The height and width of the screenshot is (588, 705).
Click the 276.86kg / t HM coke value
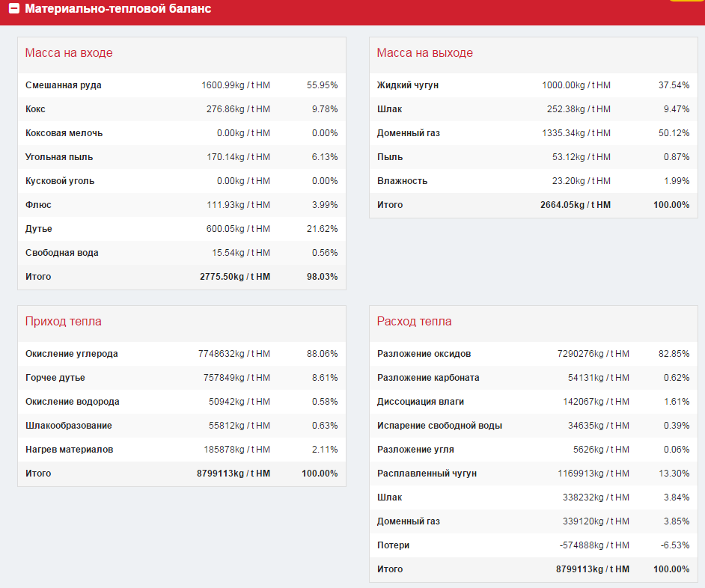pos(238,109)
